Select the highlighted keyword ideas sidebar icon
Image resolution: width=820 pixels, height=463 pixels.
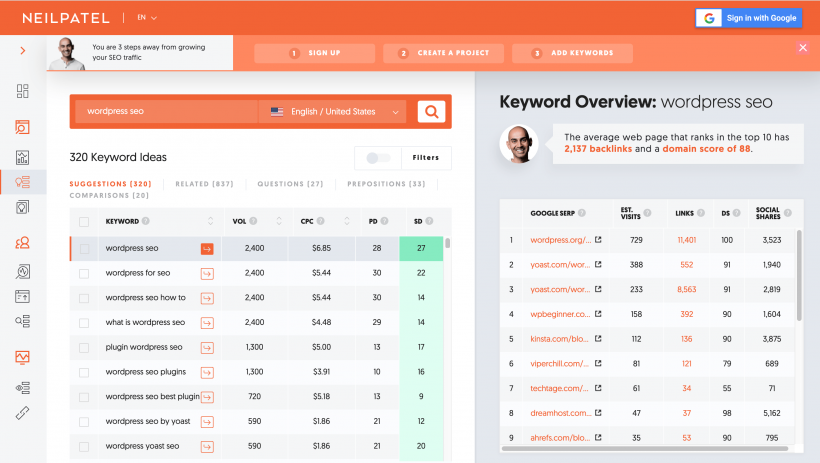point(22,182)
